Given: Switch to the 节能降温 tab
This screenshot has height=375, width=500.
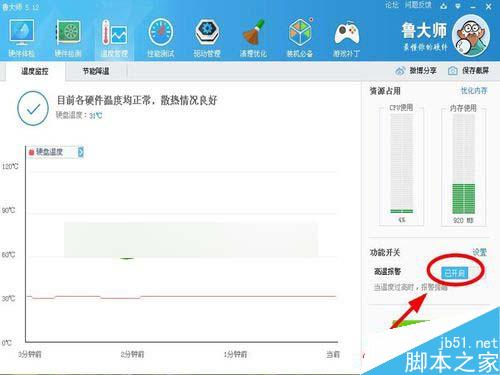Looking at the screenshot, I should coord(96,71).
